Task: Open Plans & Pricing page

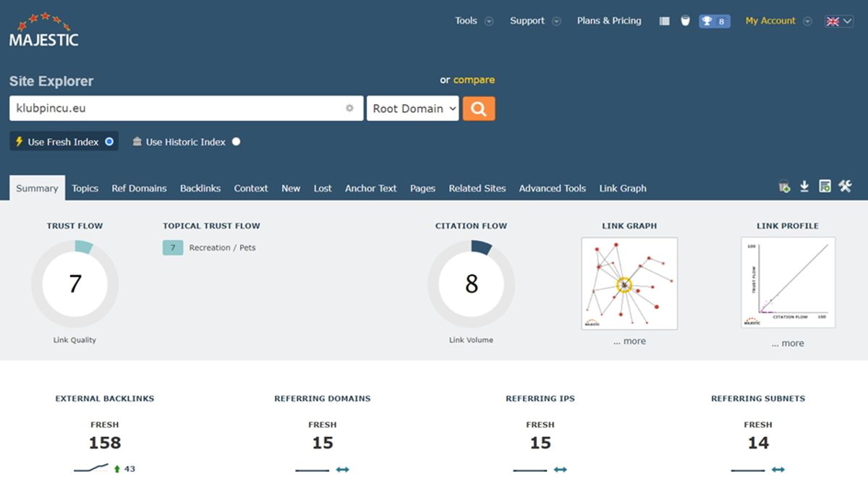Action: point(609,21)
